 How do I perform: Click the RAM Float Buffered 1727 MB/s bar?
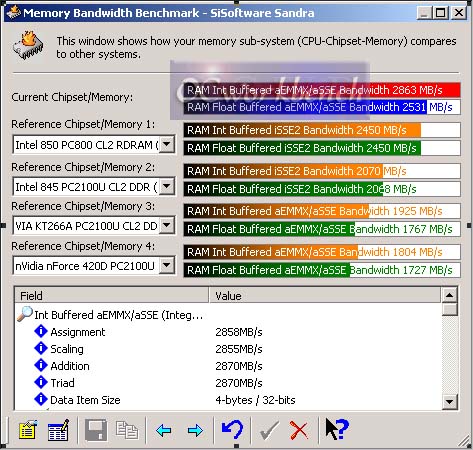[x=322, y=270]
